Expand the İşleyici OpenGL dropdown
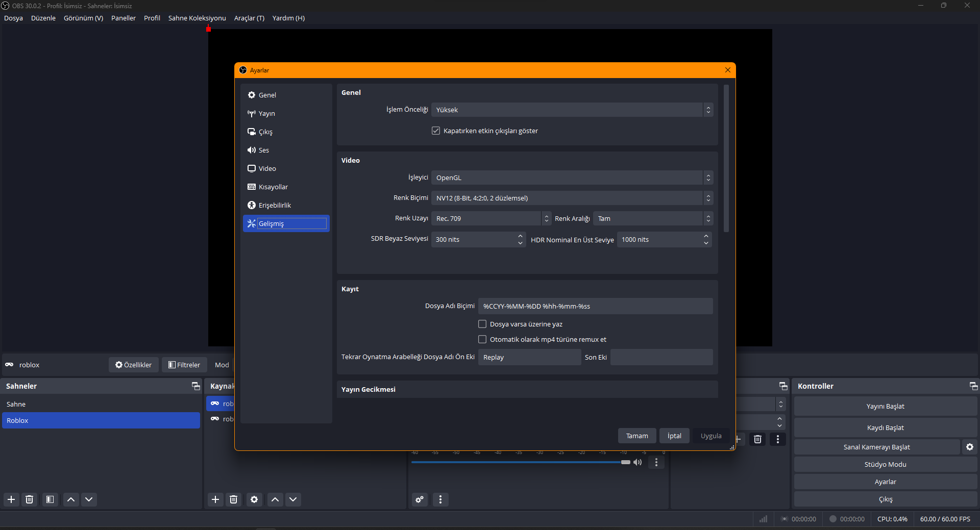Image resolution: width=980 pixels, height=530 pixels. (572, 178)
